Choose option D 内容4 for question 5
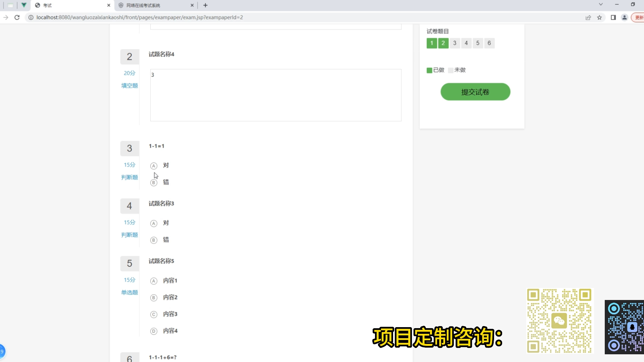Image resolution: width=644 pixels, height=362 pixels. [x=154, y=331]
